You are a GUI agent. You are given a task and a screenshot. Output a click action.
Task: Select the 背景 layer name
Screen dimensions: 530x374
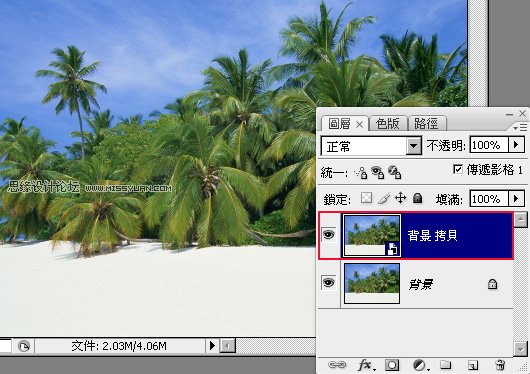click(421, 284)
